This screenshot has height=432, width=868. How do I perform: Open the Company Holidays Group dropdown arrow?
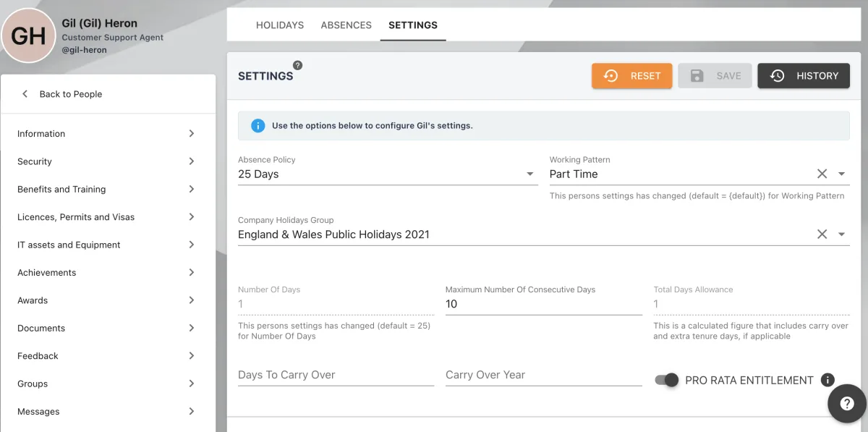841,234
